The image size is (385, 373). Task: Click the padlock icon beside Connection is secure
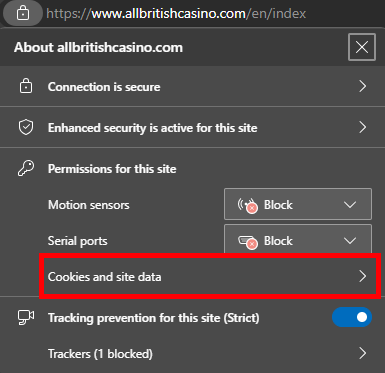(x=26, y=87)
